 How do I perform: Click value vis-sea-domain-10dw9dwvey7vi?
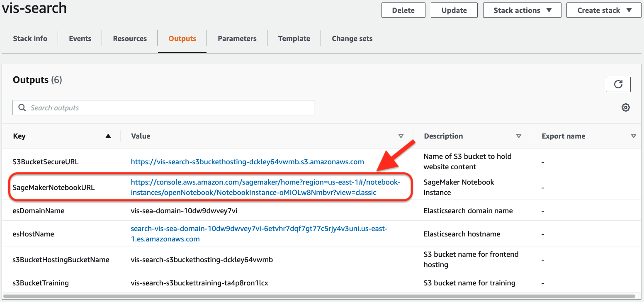(x=184, y=211)
